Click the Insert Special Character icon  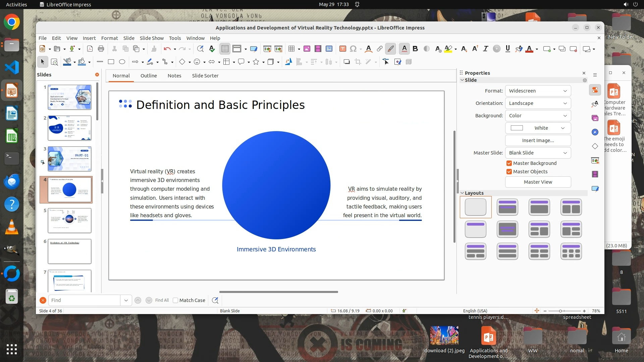click(x=353, y=49)
